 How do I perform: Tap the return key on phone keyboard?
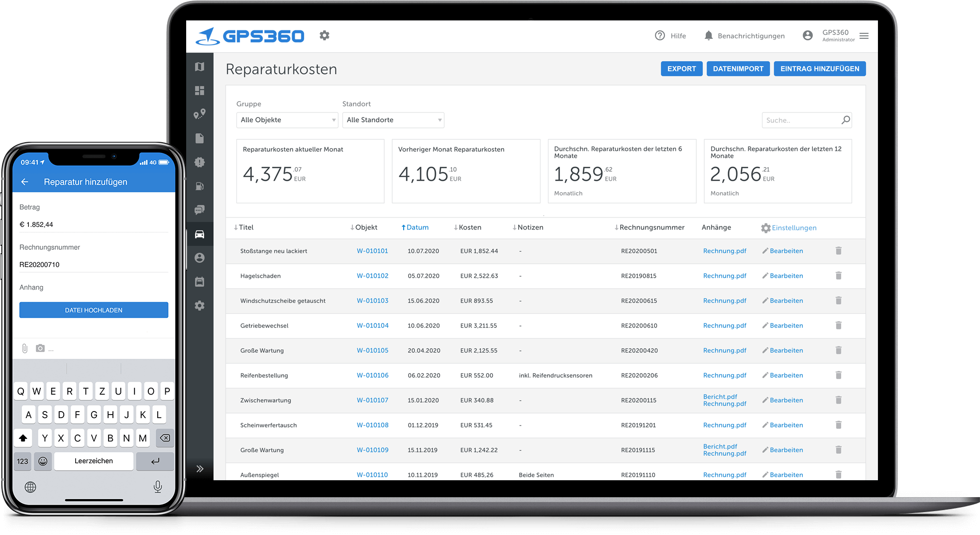(155, 461)
